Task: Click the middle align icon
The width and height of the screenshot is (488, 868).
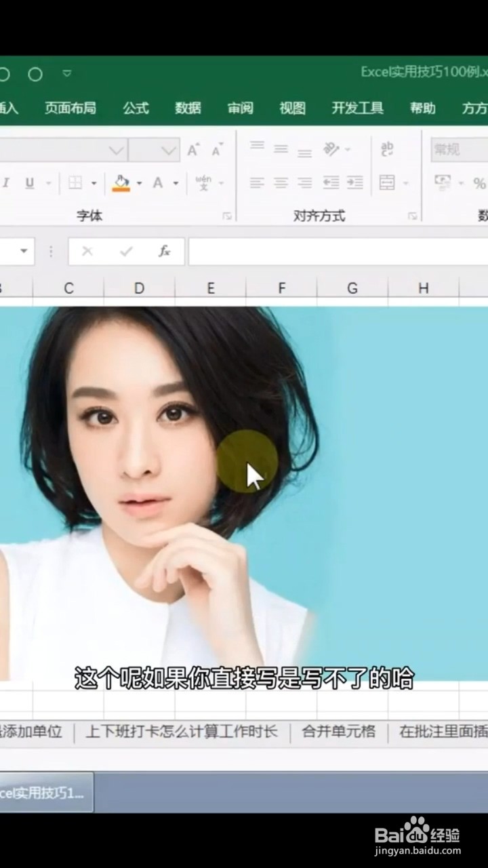Action: (x=281, y=149)
